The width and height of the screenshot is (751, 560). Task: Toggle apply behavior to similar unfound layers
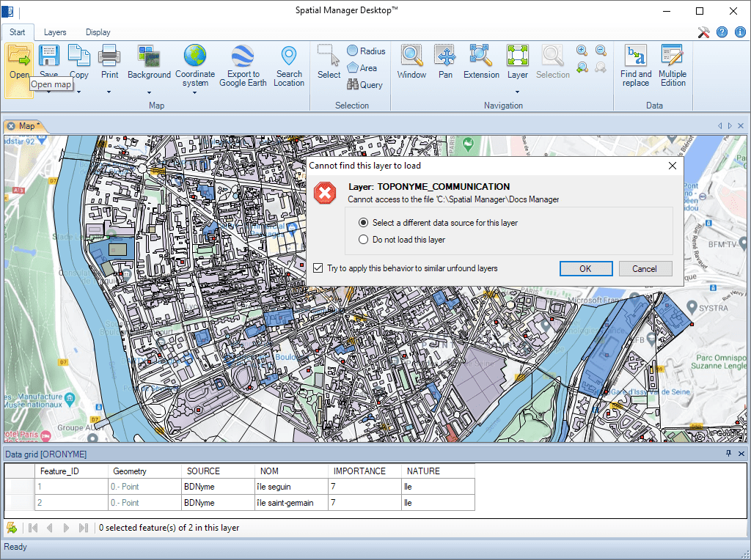[318, 268]
